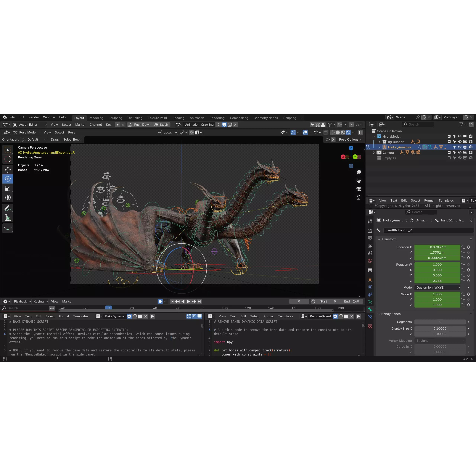476x476 pixels.
Task: Select the Rotate tool in viewport toolbar
Action: tap(8, 179)
